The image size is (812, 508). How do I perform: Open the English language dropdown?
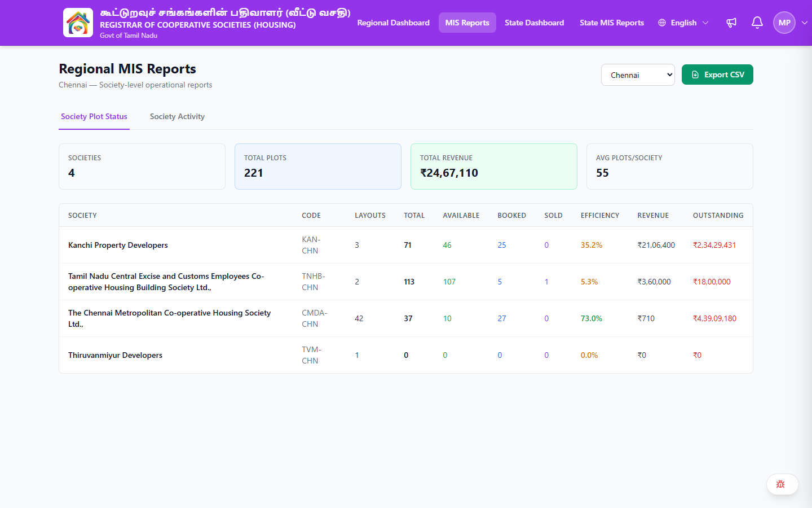click(683, 23)
